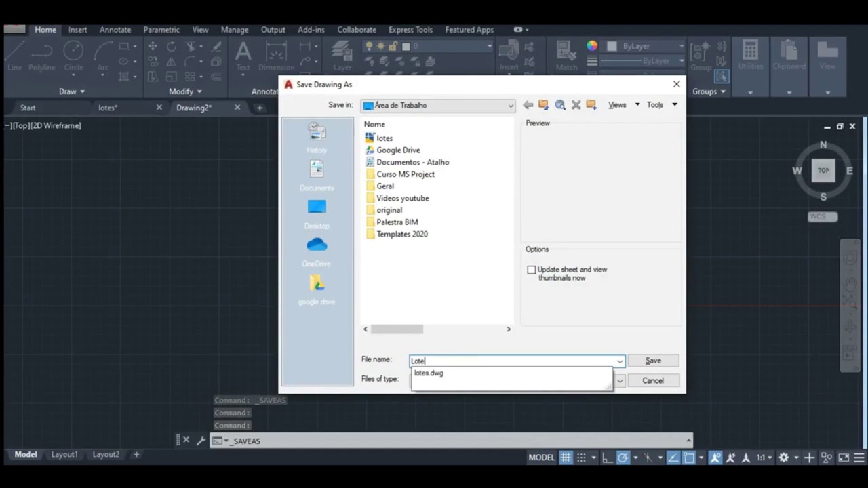The image size is (868, 488).
Task: Toggle 2D object snap
Action: click(689, 457)
